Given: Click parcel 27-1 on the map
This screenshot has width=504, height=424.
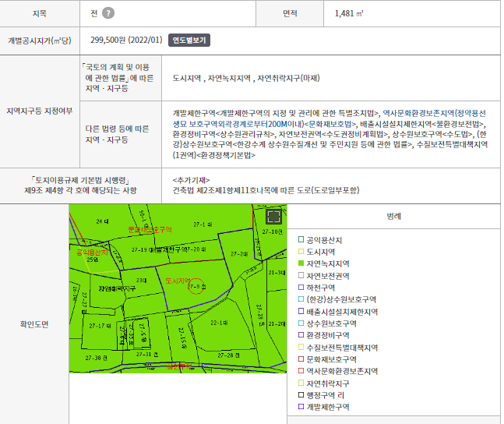Looking at the screenshot, I should 203,224.
